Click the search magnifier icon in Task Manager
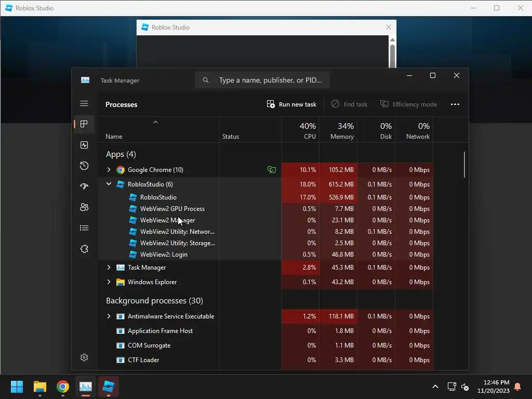 click(206, 80)
